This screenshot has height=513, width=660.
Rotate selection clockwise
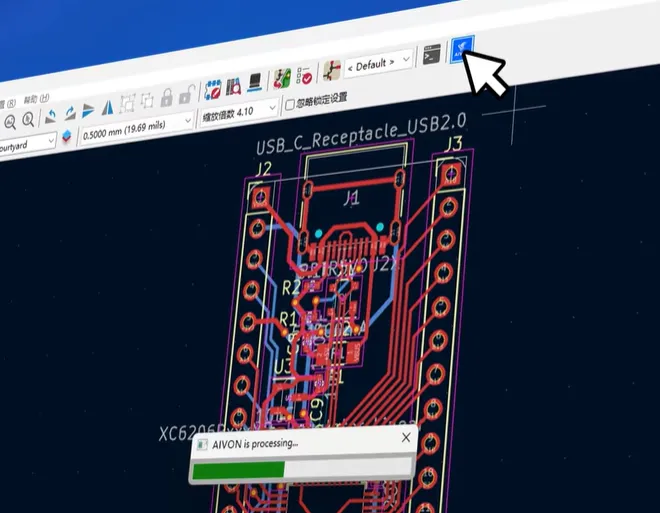[x=69, y=113]
